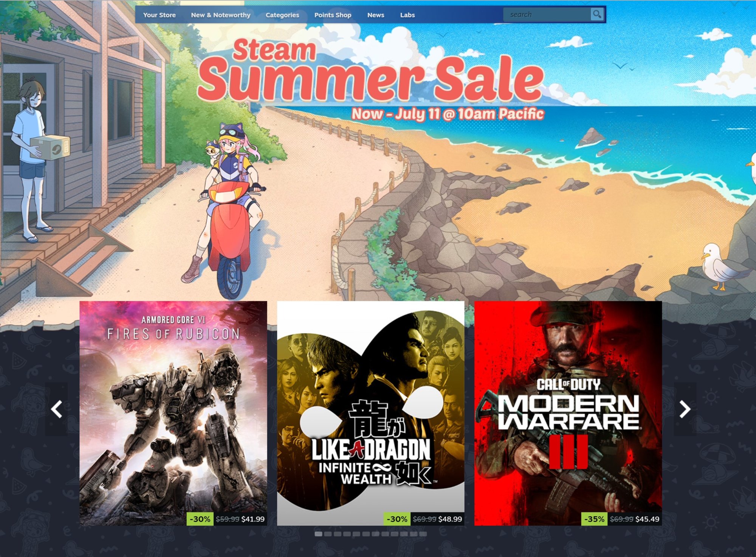Expand the New & Noteworthy dropdown
The height and width of the screenshot is (557, 756).
(221, 15)
